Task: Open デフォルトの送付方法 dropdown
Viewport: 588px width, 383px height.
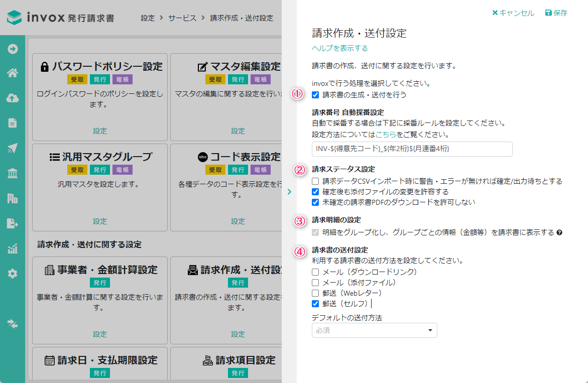Action: [x=374, y=330]
